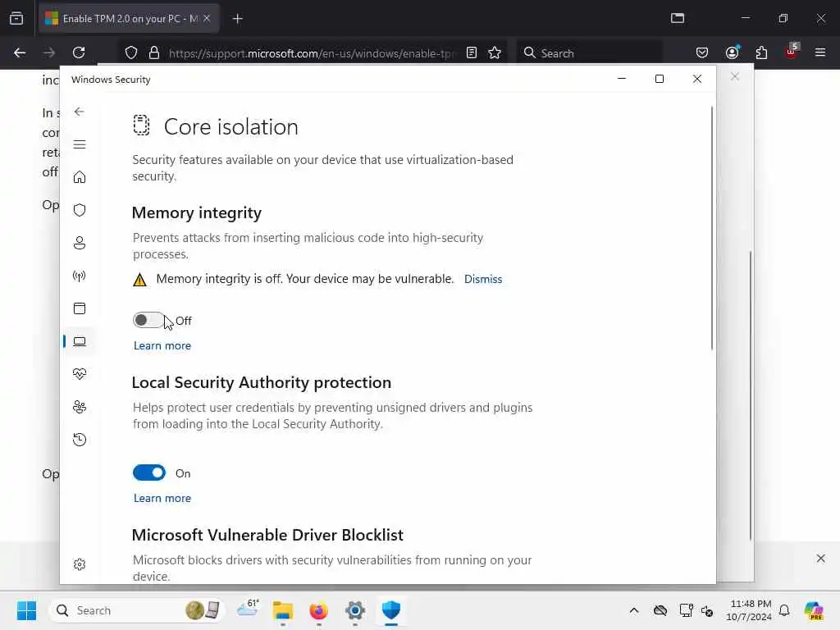Click the taskbar Search box
Image resolution: width=840 pixels, height=630 pixels.
coord(137,610)
